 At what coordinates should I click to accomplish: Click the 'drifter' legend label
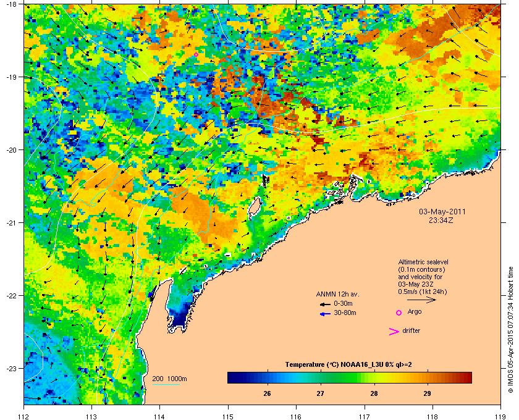coord(411,330)
